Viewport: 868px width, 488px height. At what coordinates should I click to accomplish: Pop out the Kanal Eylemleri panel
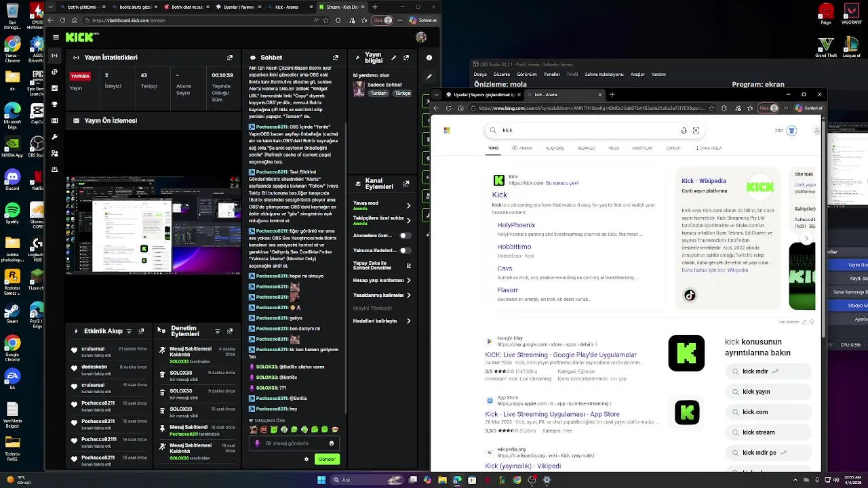coord(406,184)
